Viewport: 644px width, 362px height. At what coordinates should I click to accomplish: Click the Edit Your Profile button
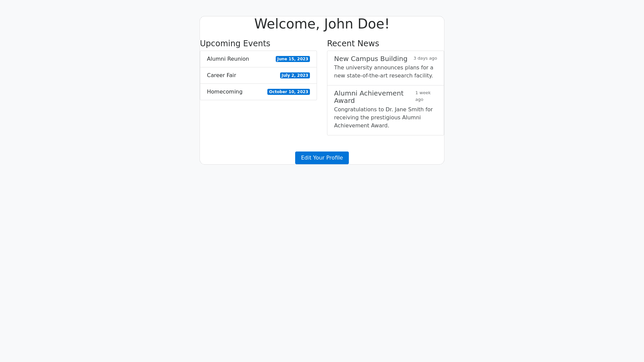click(322, 158)
